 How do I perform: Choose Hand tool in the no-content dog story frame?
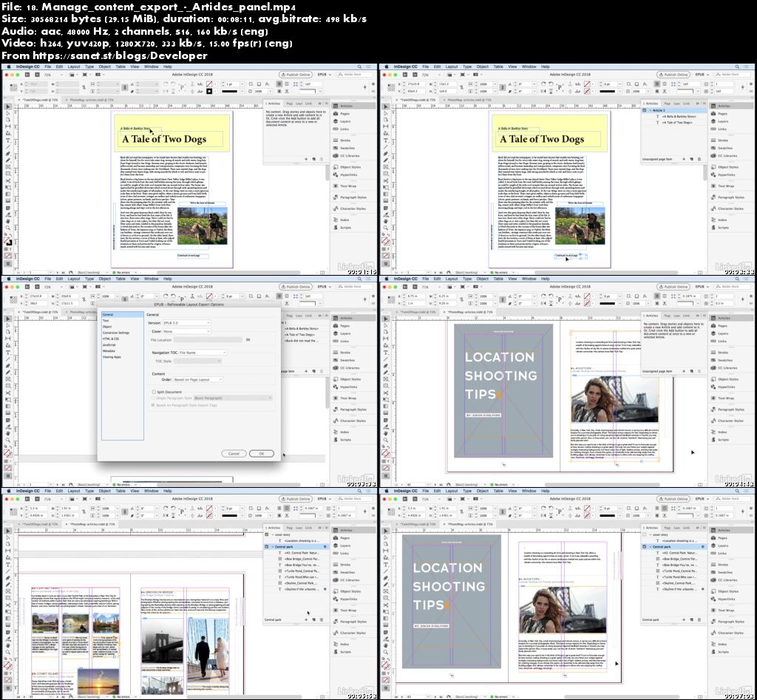point(7,221)
